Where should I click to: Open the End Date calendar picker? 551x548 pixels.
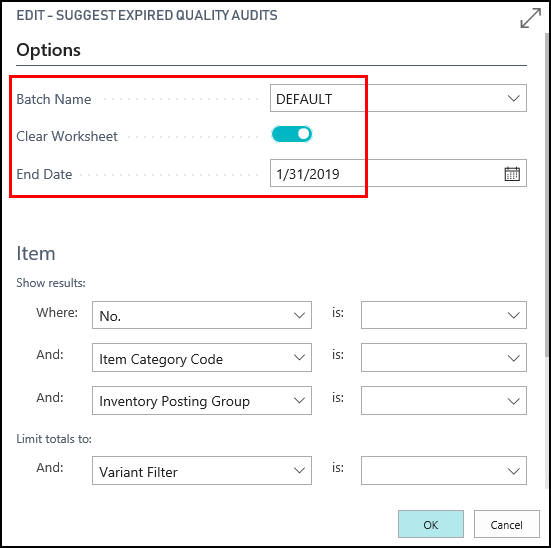pos(512,174)
